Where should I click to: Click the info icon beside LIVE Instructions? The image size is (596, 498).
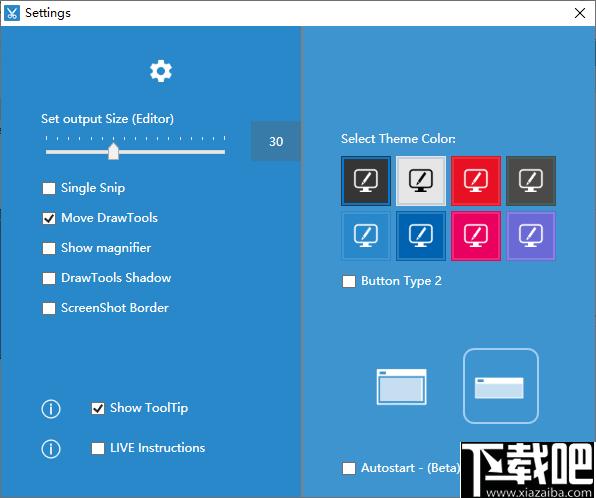point(51,449)
